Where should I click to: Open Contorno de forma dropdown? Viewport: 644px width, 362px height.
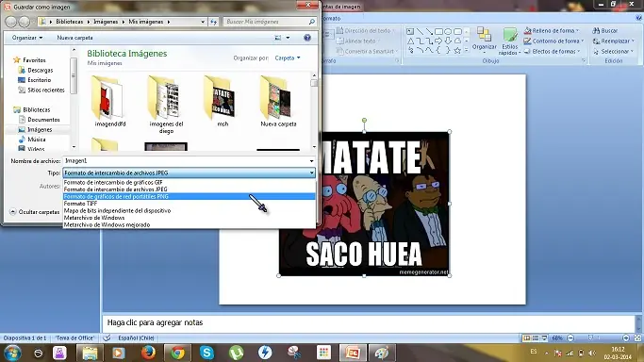[x=553, y=41]
